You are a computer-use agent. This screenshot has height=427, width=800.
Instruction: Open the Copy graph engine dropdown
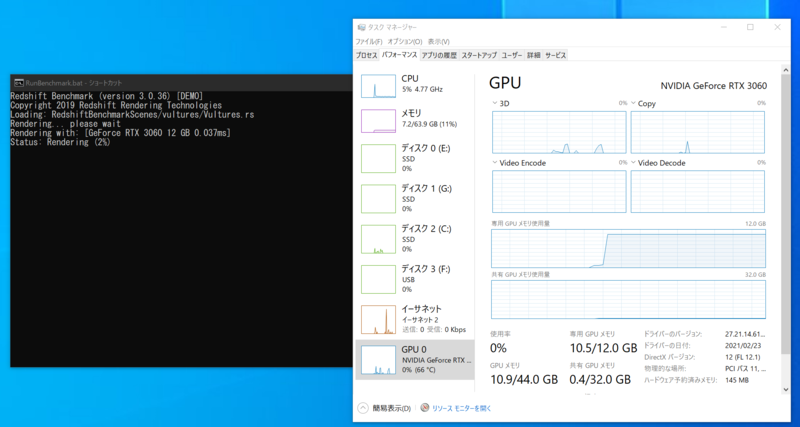(633, 103)
